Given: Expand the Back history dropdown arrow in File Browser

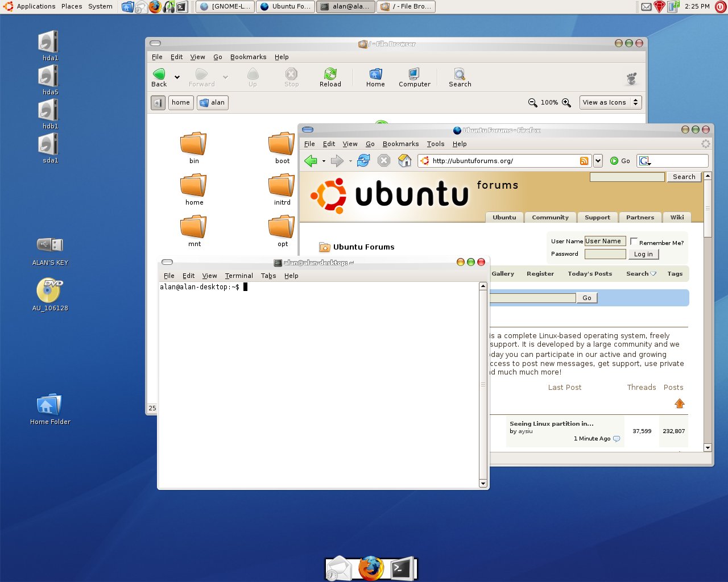Looking at the screenshot, I should (x=177, y=77).
